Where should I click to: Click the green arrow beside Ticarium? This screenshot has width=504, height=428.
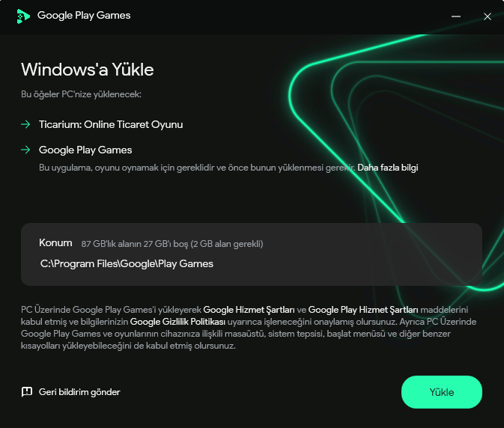click(x=25, y=124)
